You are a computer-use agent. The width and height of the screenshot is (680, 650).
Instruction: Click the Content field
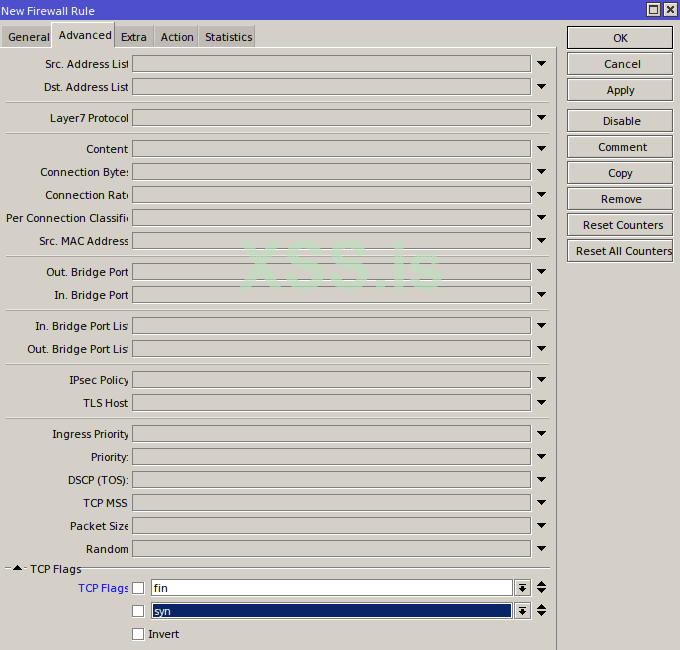tap(331, 148)
